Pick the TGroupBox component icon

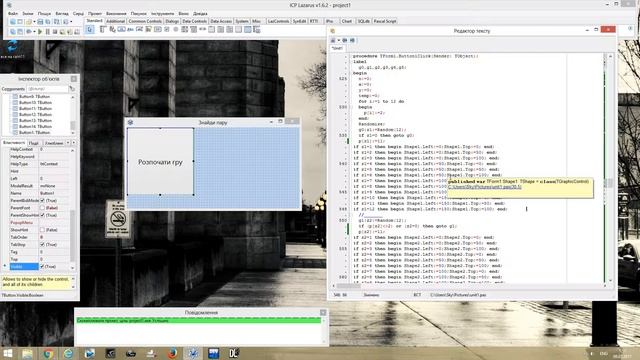211,29
